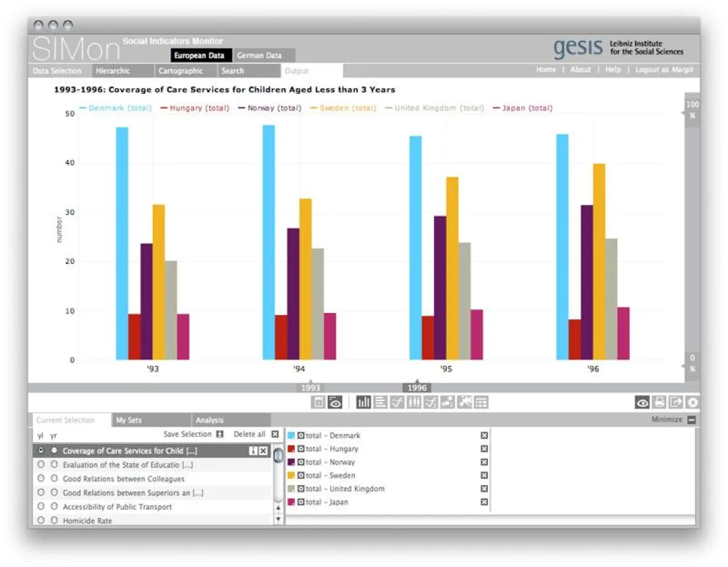Select yr radio for Accessibility of Public Transport
This screenshot has width=728, height=567.
54,507
